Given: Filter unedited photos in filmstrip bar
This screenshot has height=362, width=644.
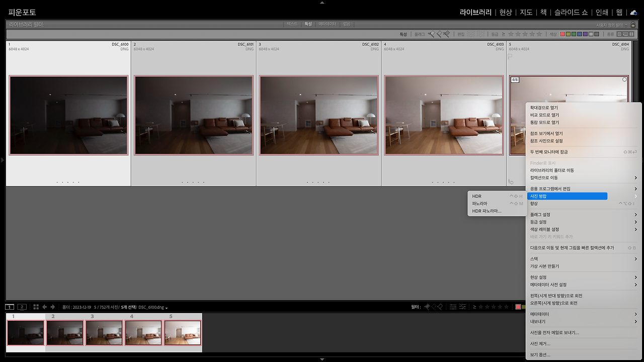Looking at the screenshot, I should [x=462, y=307].
